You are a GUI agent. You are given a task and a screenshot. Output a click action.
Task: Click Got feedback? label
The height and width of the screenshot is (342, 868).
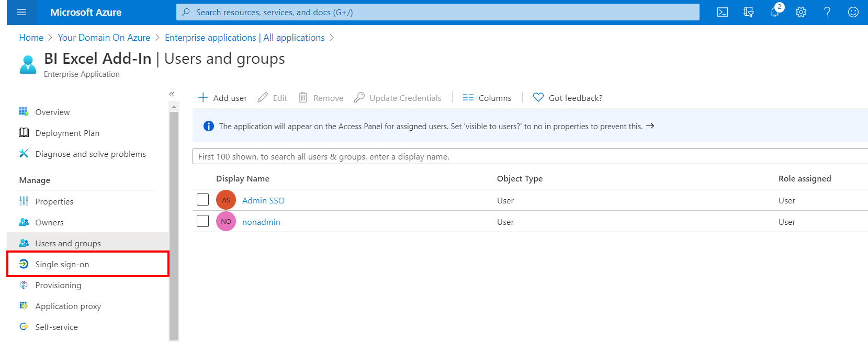[576, 98]
